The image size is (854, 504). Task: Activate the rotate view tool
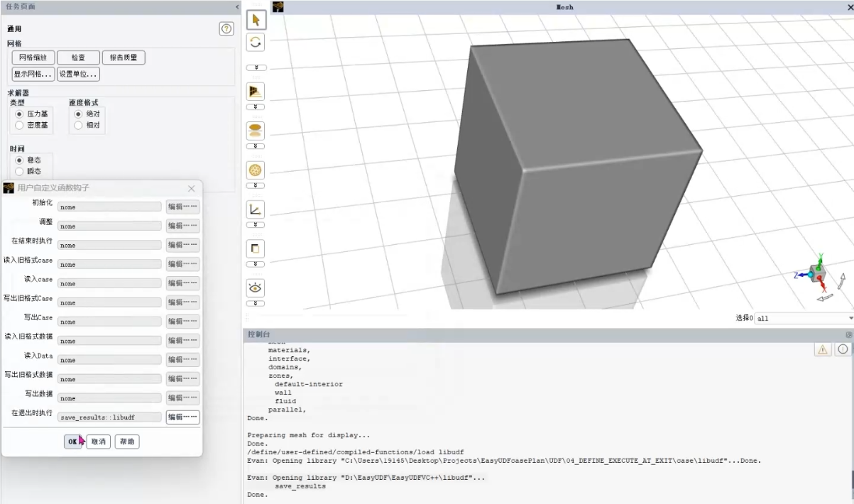point(256,41)
